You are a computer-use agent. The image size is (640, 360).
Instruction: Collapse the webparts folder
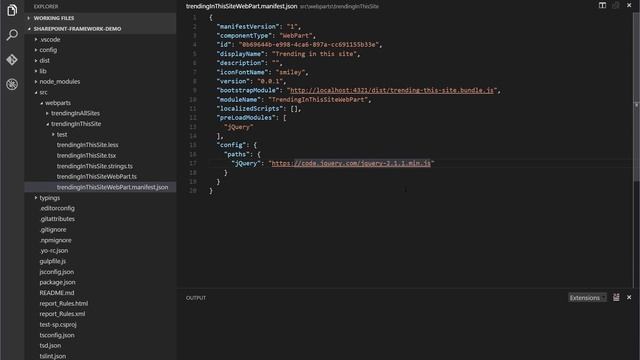tap(58, 103)
